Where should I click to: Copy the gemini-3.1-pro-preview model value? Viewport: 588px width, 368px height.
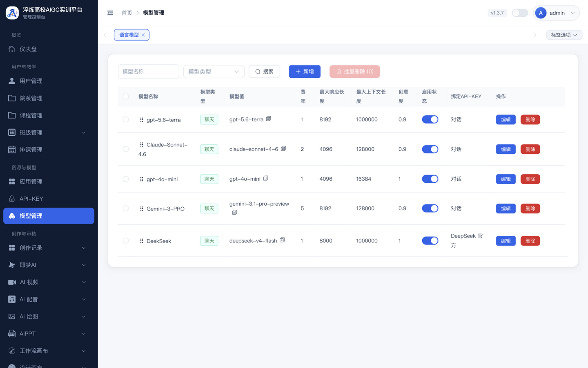(234, 213)
